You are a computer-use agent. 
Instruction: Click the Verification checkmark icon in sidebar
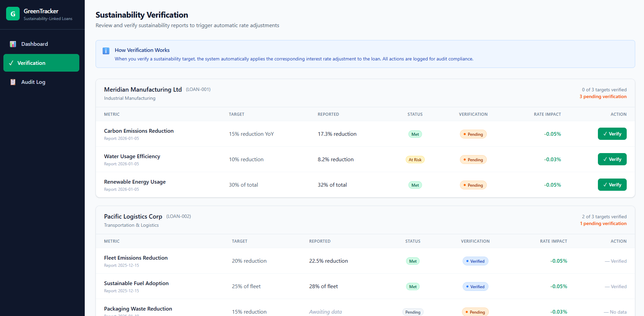pyautogui.click(x=11, y=63)
